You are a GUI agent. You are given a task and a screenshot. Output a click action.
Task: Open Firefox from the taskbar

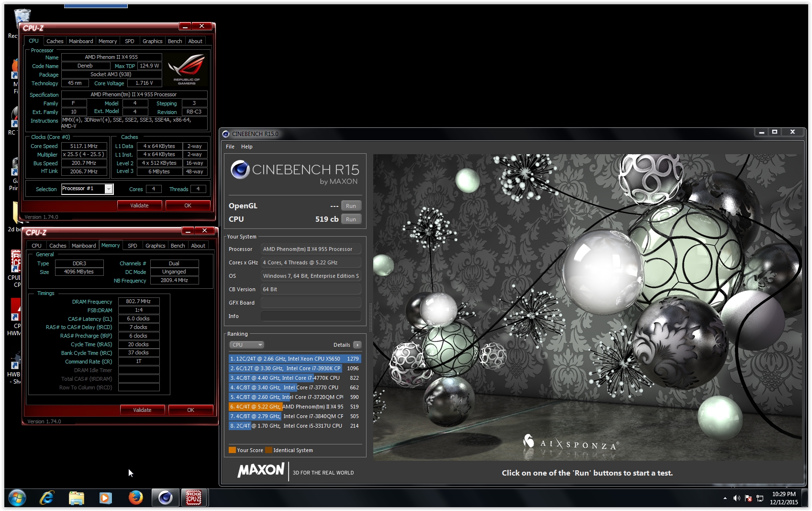click(x=135, y=498)
